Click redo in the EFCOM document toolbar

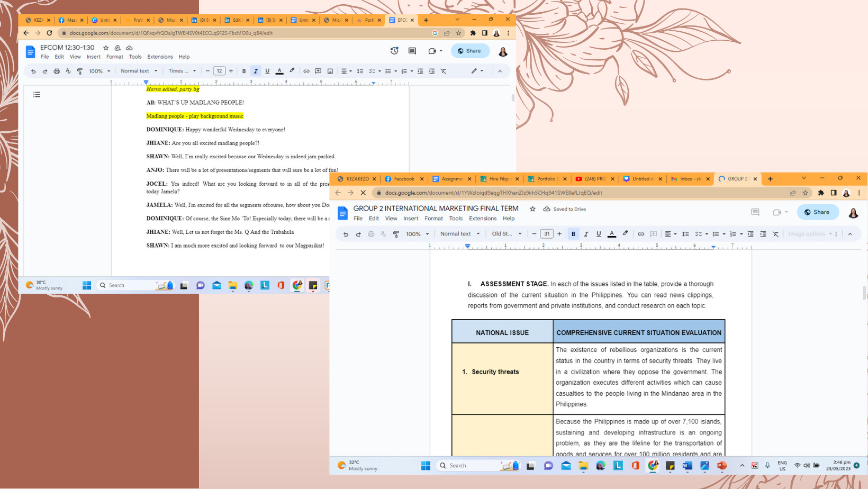pos(45,71)
